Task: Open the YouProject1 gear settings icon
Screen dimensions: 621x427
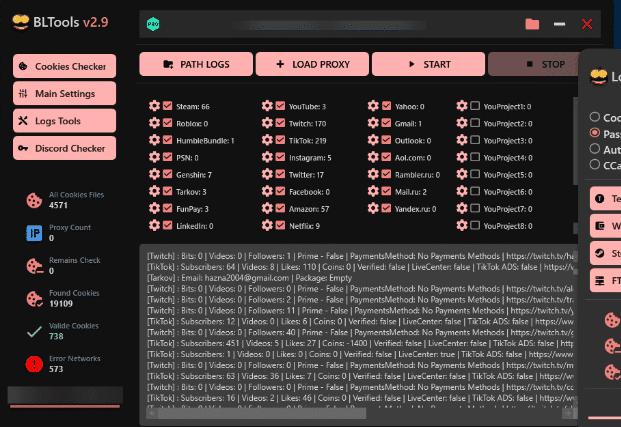Action: pos(461,106)
